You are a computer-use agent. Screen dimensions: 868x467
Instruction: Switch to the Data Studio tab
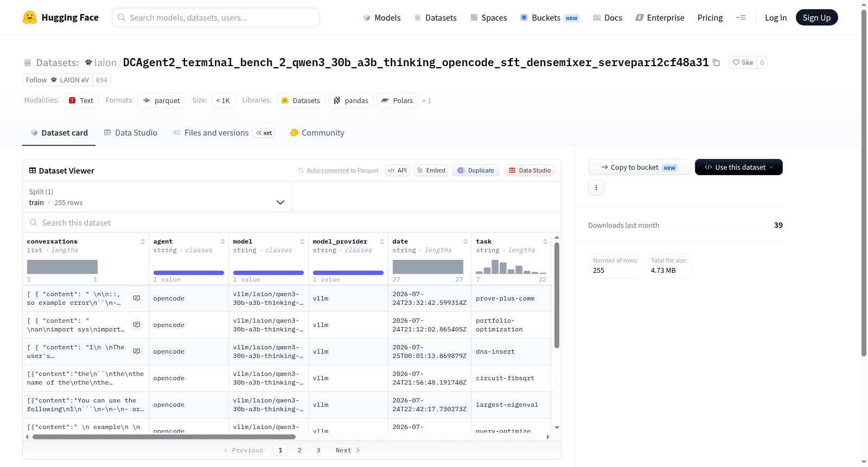click(x=131, y=133)
